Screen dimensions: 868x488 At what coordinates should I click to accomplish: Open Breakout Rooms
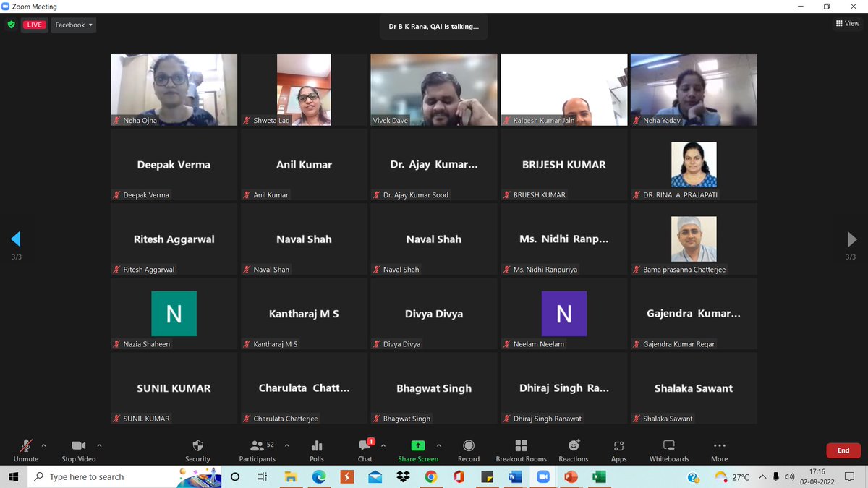pos(522,450)
